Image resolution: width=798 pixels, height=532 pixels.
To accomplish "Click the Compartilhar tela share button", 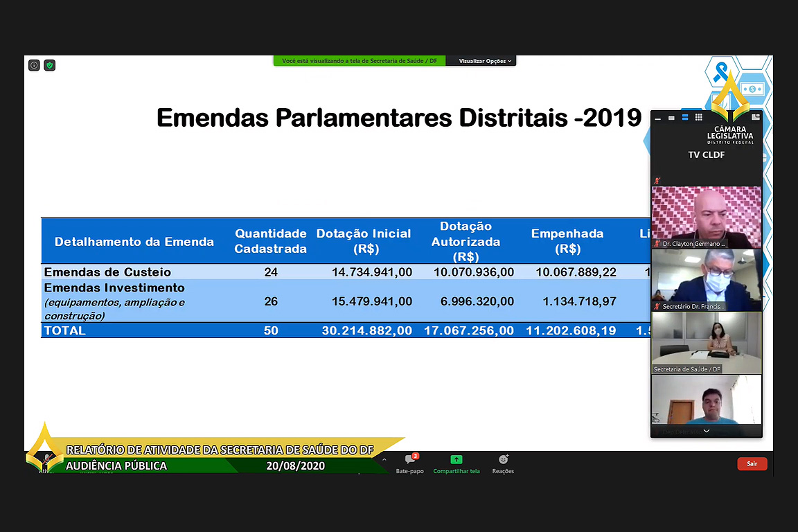I will pos(456,463).
